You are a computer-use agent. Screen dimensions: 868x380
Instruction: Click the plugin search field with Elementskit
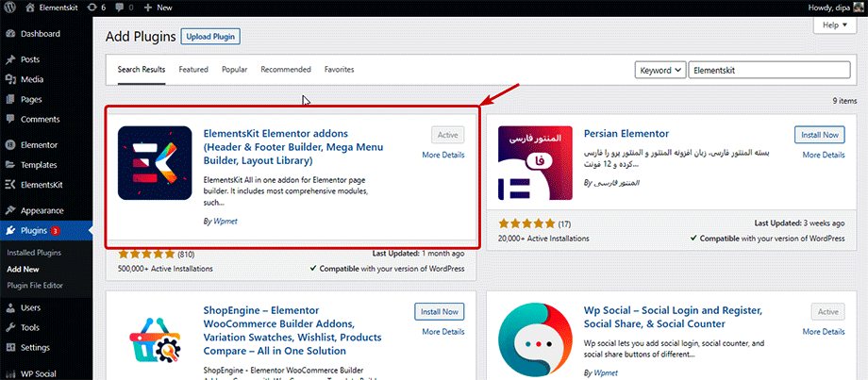point(770,70)
